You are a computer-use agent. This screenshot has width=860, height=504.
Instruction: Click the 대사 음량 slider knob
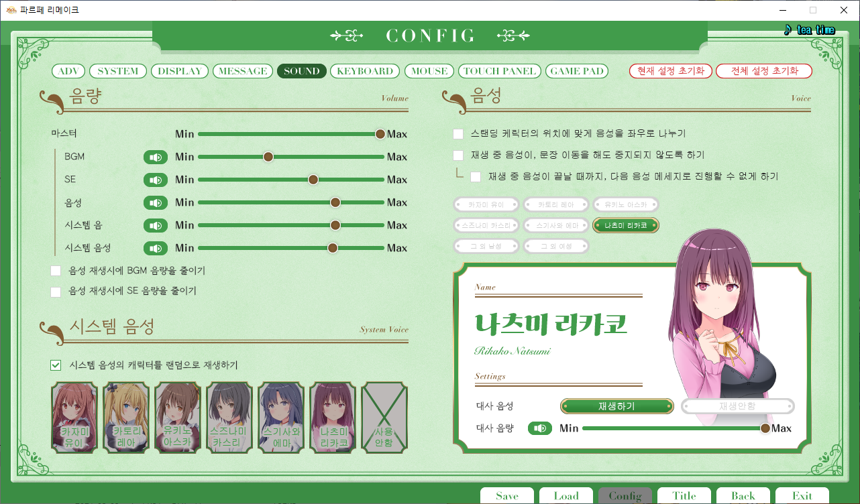(x=765, y=428)
